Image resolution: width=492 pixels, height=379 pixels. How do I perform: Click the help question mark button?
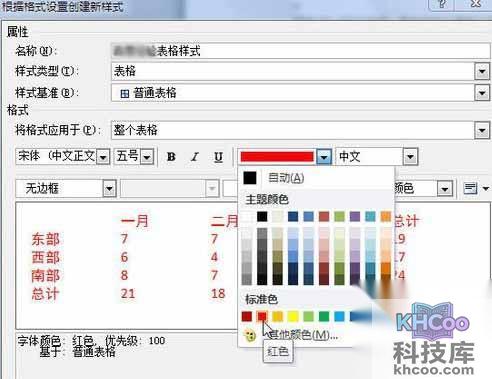[442, 4]
